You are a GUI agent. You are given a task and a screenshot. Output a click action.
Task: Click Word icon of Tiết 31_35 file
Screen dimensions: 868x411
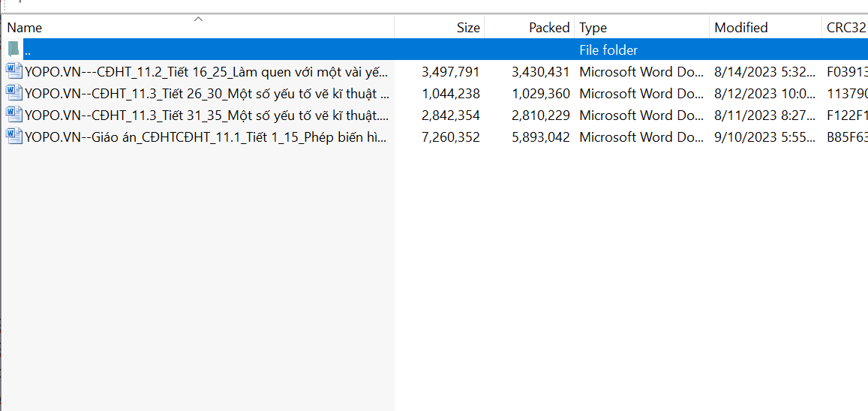coord(14,115)
